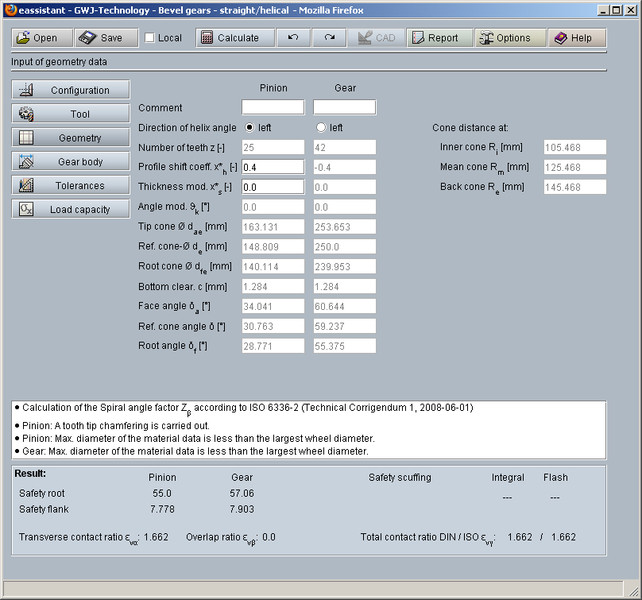Click the redo arrow button
This screenshot has width=642, height=600.
tap(329, 38)
